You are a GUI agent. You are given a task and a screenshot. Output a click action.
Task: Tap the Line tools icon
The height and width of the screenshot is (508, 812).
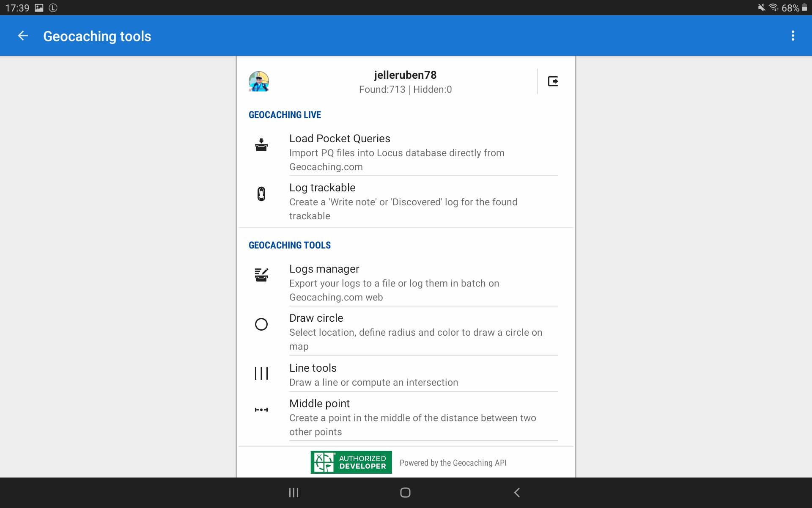click(261, 373)
